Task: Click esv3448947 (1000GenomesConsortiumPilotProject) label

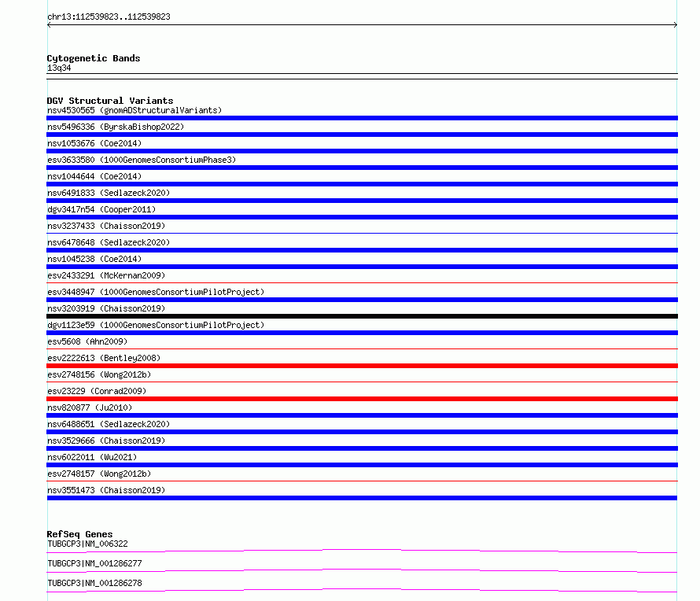Action: [x=156, y=292]
